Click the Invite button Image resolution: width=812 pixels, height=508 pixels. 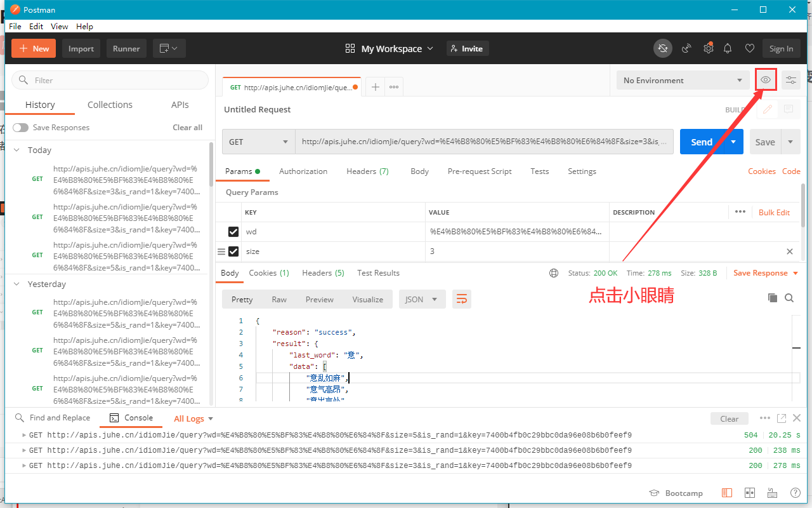pyautogui.click(x=468, y=48)
